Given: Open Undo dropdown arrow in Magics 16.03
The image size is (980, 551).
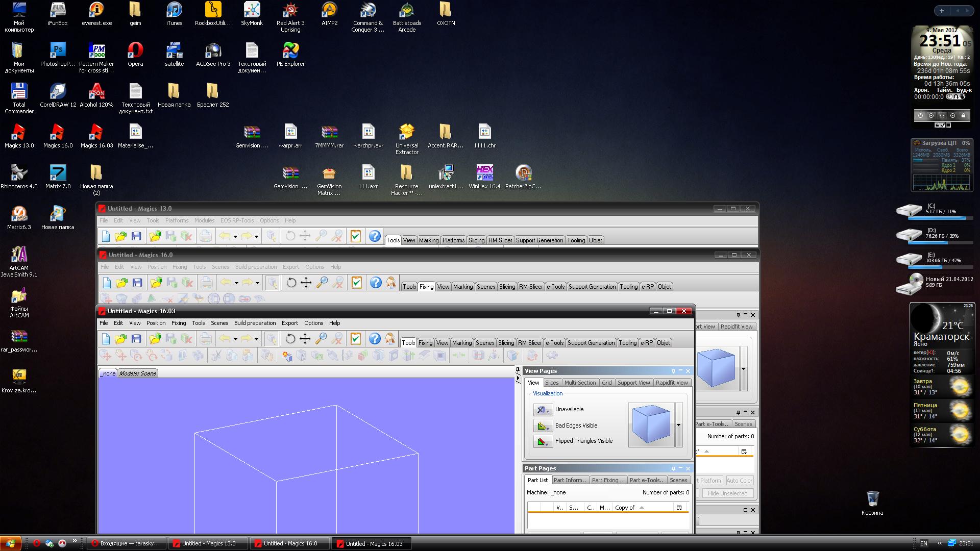Looking at the screenshot, I should pos(235,339).
